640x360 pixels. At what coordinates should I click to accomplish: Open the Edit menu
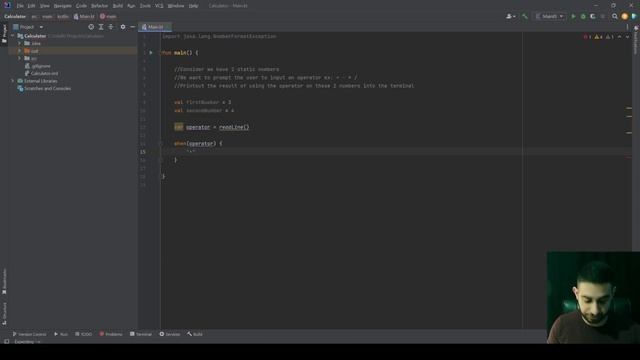click(x=31, y=6)
